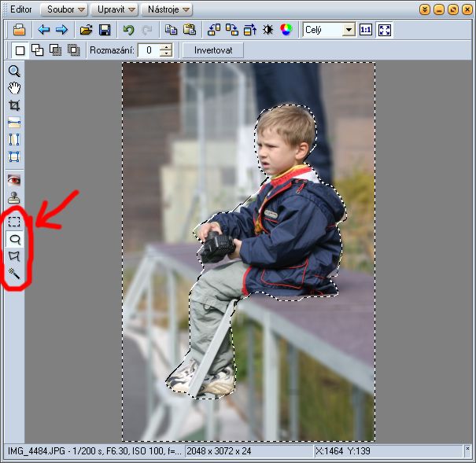Open the Soubor menu
The height and width of the screenshot is (463, 476).
(x=64, y=9)
